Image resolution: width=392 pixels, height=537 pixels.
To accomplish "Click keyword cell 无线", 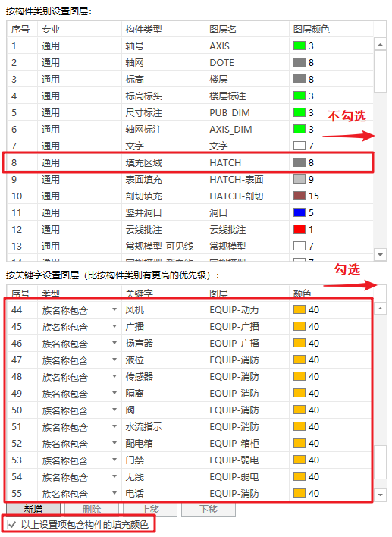I will [x=163, y=477].
